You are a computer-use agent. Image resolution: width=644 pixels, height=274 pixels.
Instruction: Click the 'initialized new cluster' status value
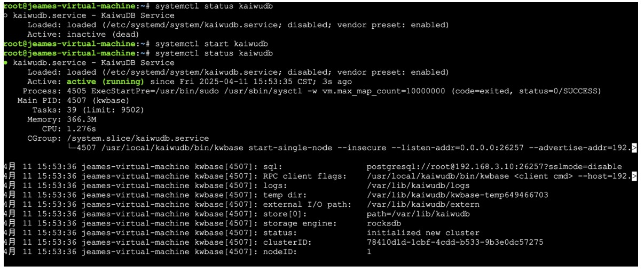(423, 232)
